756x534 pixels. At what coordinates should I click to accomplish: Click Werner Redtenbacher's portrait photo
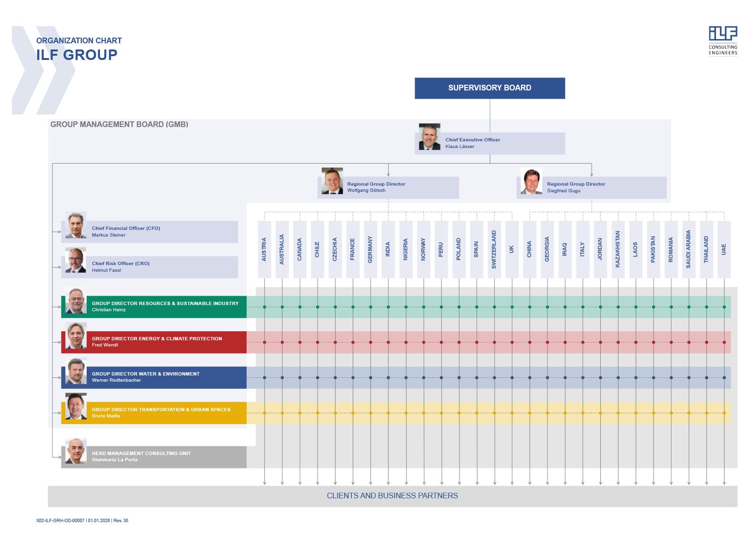76,371
